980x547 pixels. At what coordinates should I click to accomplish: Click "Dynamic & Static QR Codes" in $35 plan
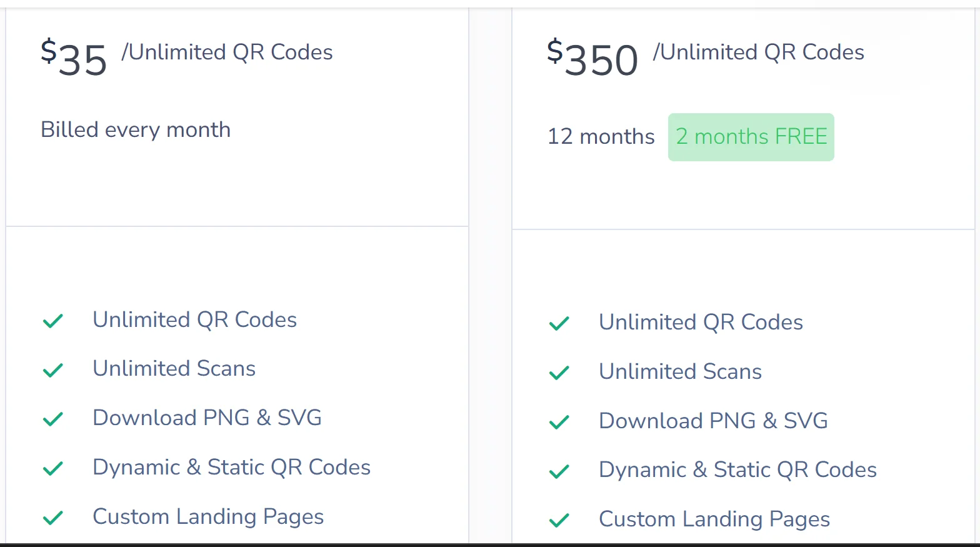point(231,468)
